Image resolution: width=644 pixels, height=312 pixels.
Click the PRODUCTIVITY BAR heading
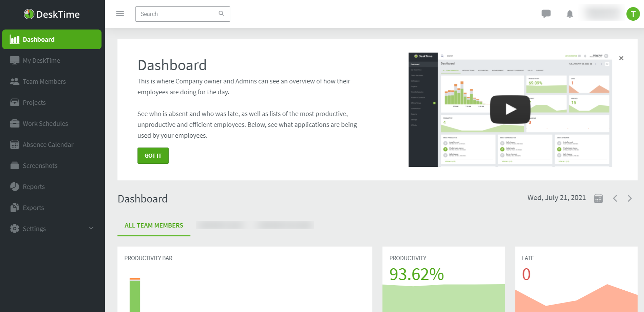(148, 258)
